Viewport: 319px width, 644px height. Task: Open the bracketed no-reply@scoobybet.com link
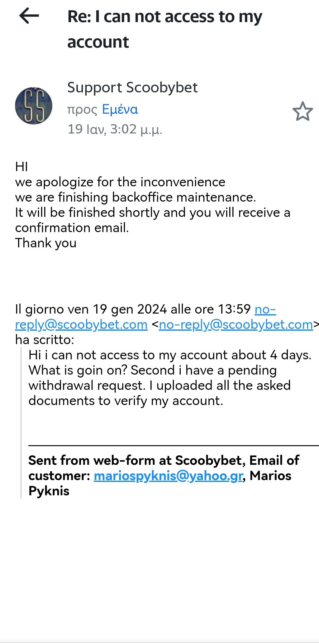(x=236, y=324)
